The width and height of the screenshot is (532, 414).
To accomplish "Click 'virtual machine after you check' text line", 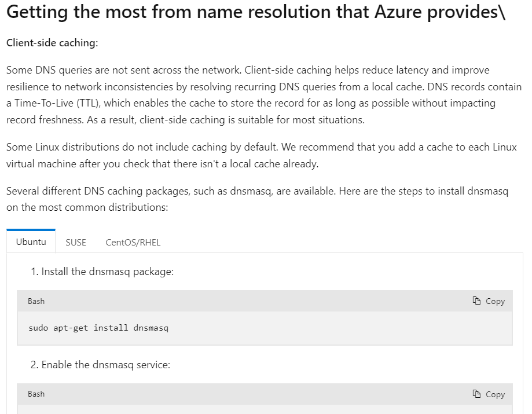I will point(162,164).
